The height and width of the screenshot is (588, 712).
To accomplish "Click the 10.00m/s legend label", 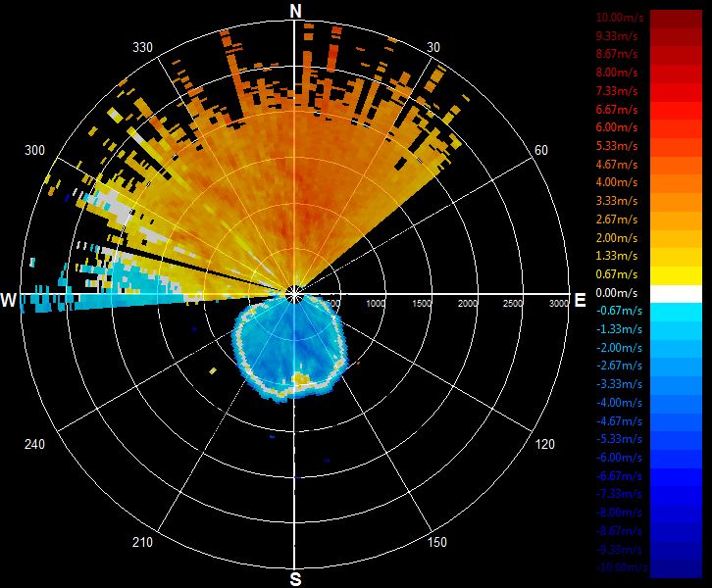I will tap(620, 18).
